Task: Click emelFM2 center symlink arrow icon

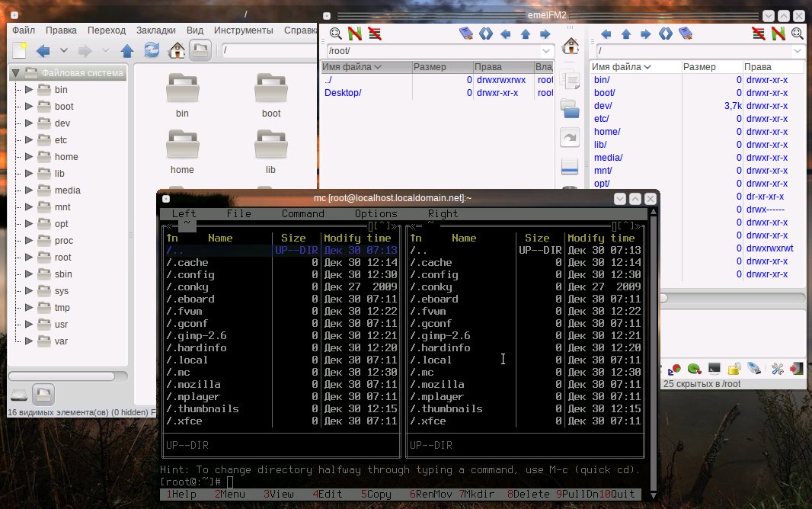Action: (x=571, y=138)
